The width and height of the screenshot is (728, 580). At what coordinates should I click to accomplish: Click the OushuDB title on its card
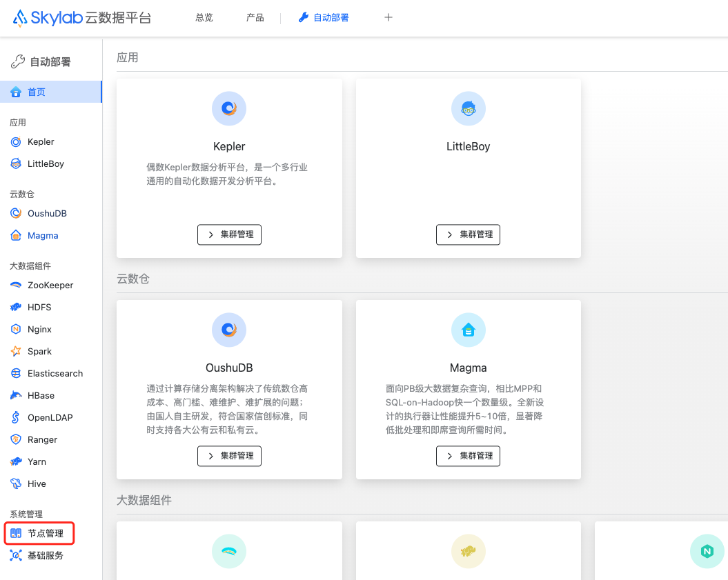tap(229, 368)
